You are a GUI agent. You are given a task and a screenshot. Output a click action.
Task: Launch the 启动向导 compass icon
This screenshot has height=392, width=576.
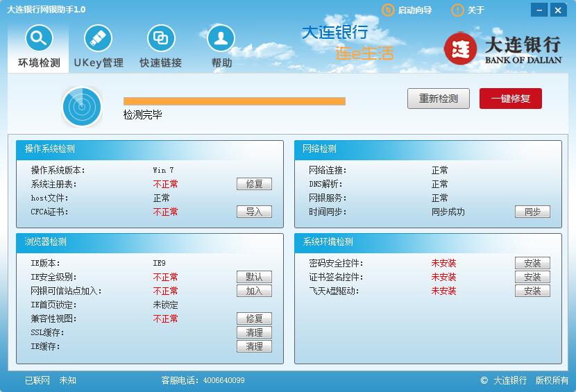pyautogui.click(x=388, y=10)
